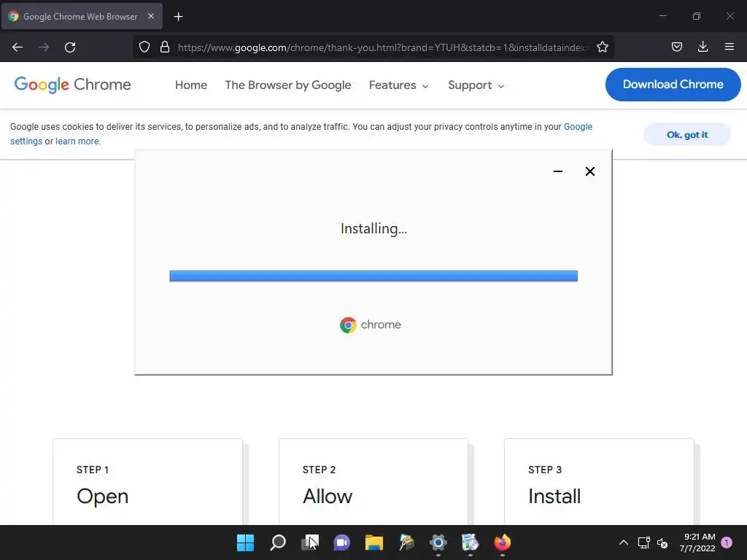Close the Google Chrome Web Browser tab
Viewport: 747px width, 560px height.
click(151, 16)
